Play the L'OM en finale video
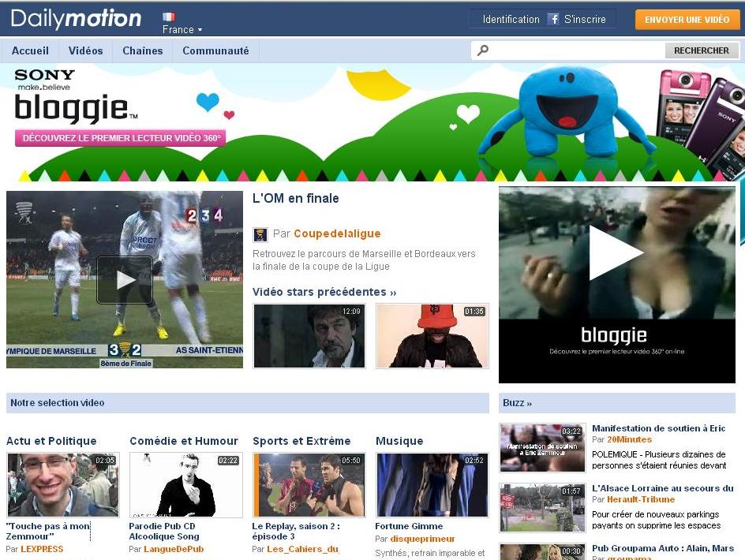The height and width of the screenshot is (560, 745). click(x=125, y=279)
